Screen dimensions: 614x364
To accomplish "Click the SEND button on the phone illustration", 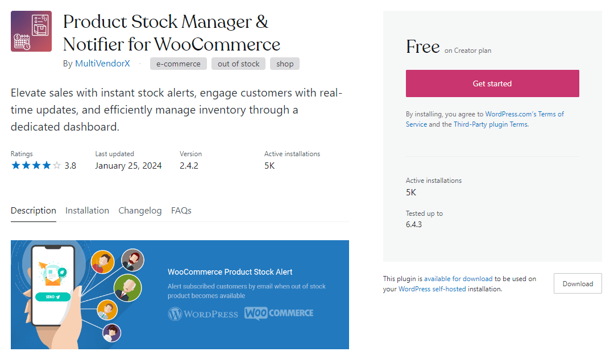I will tap(52, 297).
